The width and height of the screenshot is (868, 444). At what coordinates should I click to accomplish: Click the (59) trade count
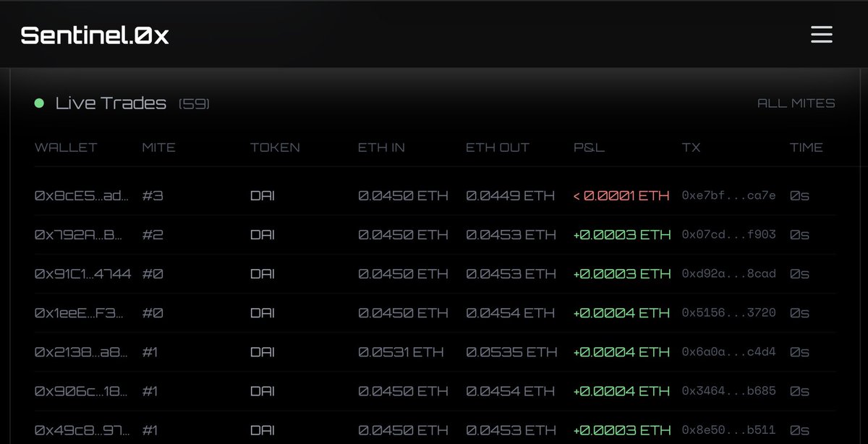coord(194,104)
